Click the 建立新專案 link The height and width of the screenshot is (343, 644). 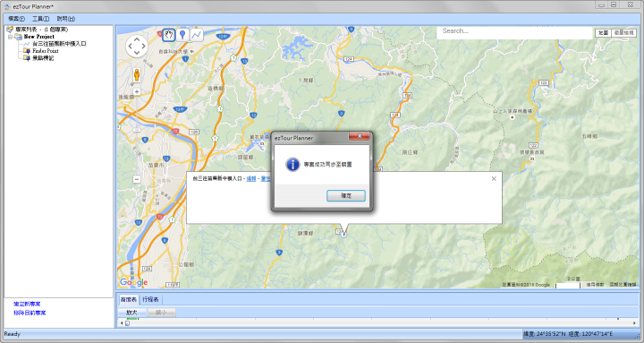coord(27,304)
